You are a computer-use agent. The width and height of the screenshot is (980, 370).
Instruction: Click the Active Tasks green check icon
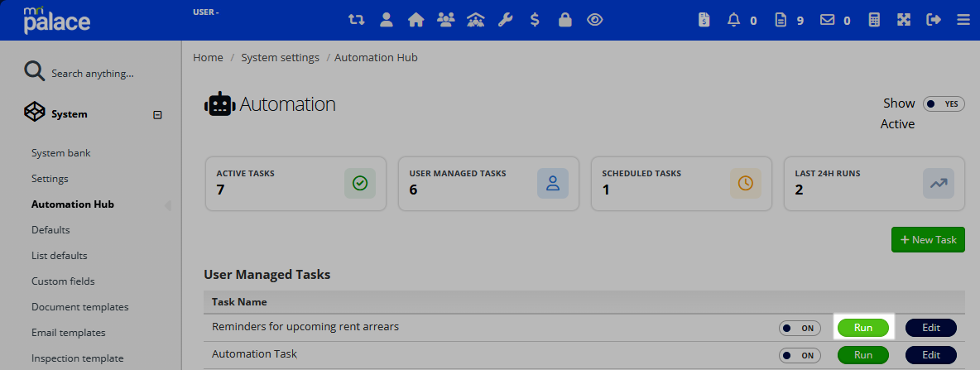[360, 183]
